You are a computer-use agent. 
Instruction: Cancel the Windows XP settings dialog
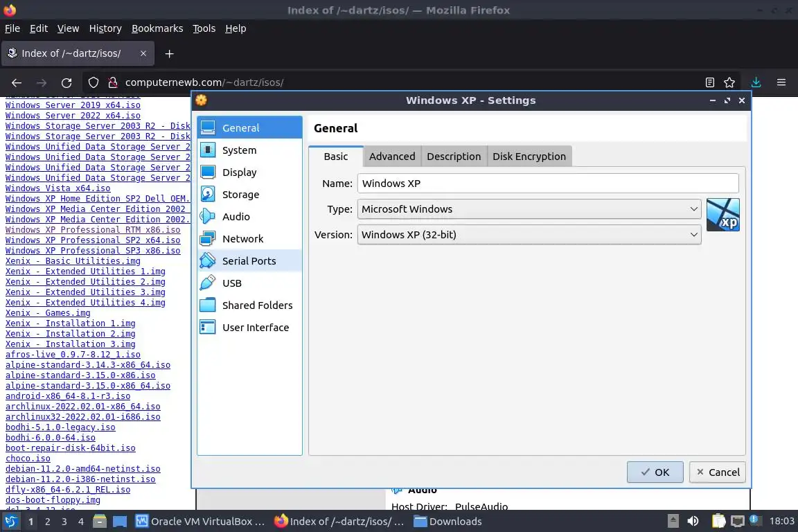click(x=718, y=472)
